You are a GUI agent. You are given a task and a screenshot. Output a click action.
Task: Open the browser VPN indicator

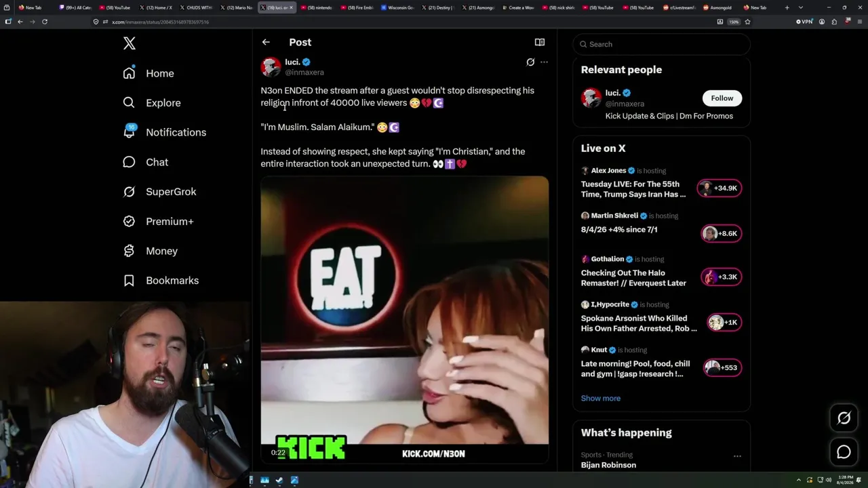coord(804,22)
